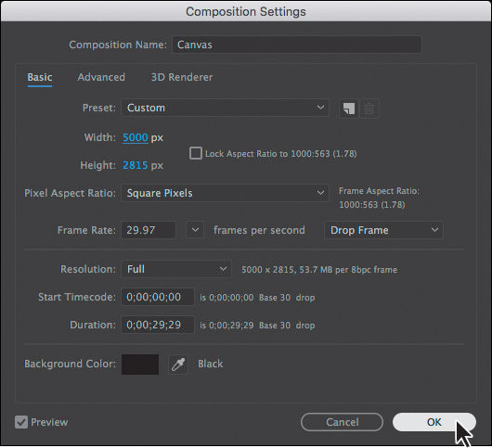
Task: Click the delete preset trash icon
Action: click(x=369, y=109)
